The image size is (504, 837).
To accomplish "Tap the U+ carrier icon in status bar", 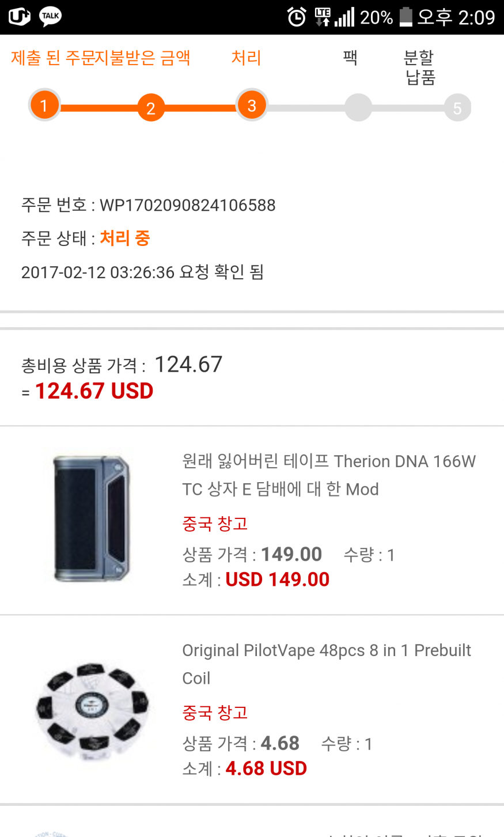I will tap(19, 17).
